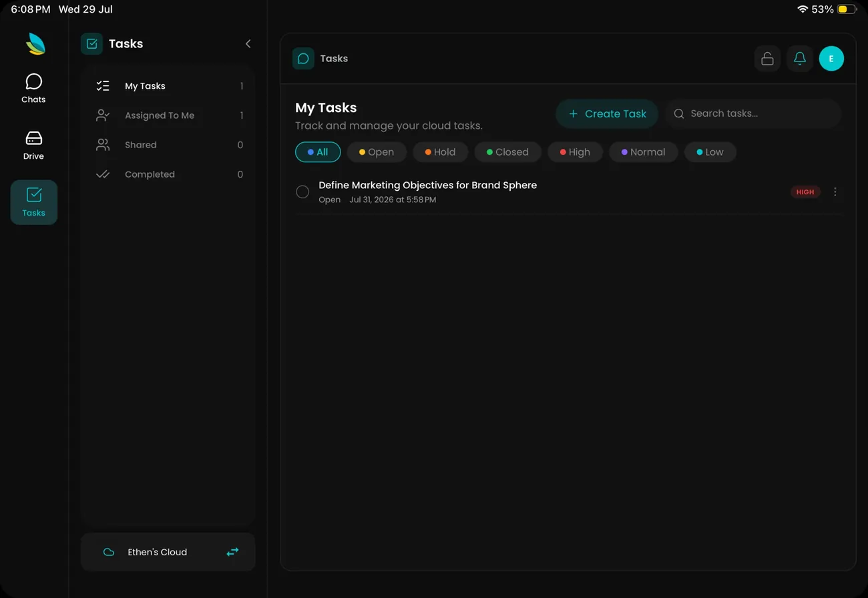Open the user profile avatar E
The height and width of the screenshot is (598, 868).
click(831, 59)
